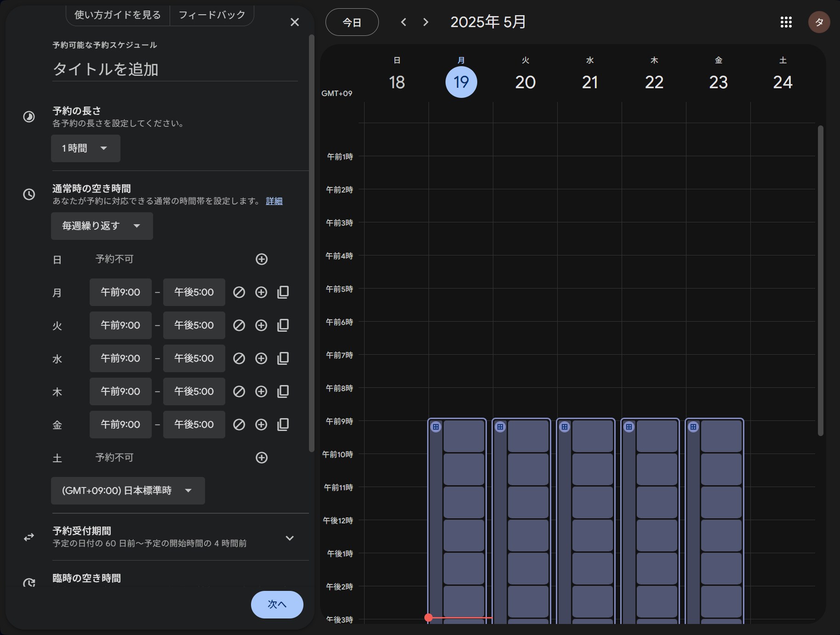Click the 臨時の空き時間 heading
Screen dimensions: 840x635
pyautogui.click(x=87, y=578)
